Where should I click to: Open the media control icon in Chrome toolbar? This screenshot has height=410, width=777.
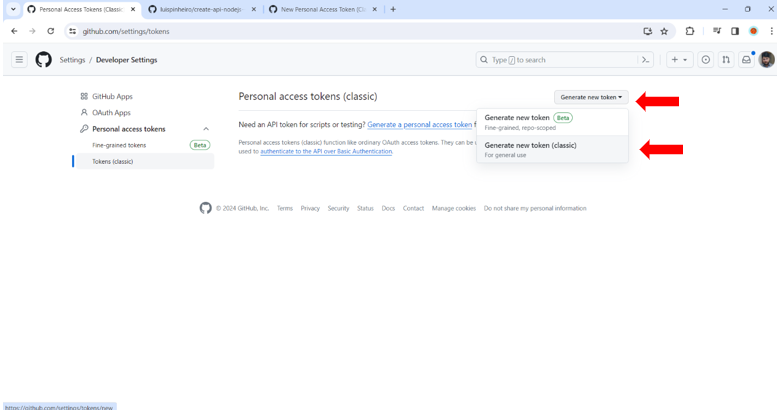pyautogui.click(x=717, y=31)
